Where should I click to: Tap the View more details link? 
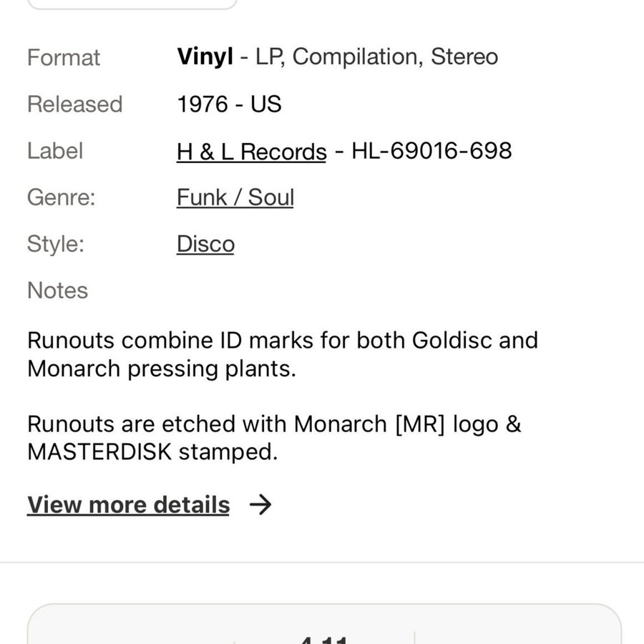(128, 505)
